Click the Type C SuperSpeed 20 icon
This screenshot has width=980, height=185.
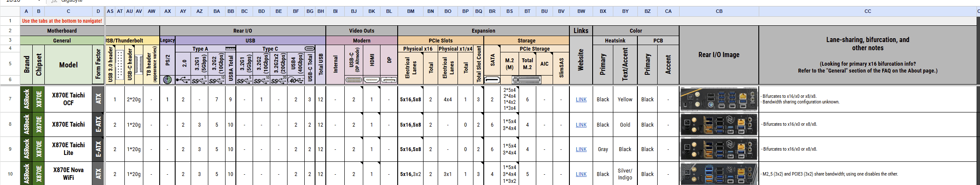pyautogui.click(x=278, y=80)
